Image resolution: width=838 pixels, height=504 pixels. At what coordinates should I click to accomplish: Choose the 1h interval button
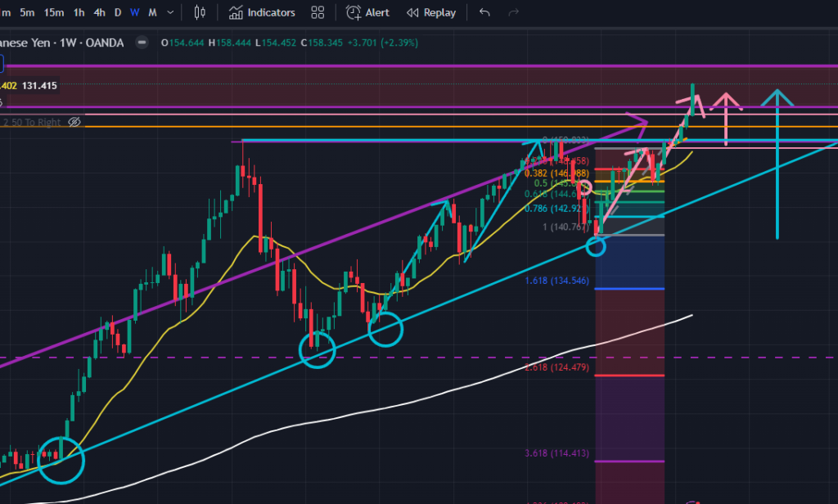[79, 12]
